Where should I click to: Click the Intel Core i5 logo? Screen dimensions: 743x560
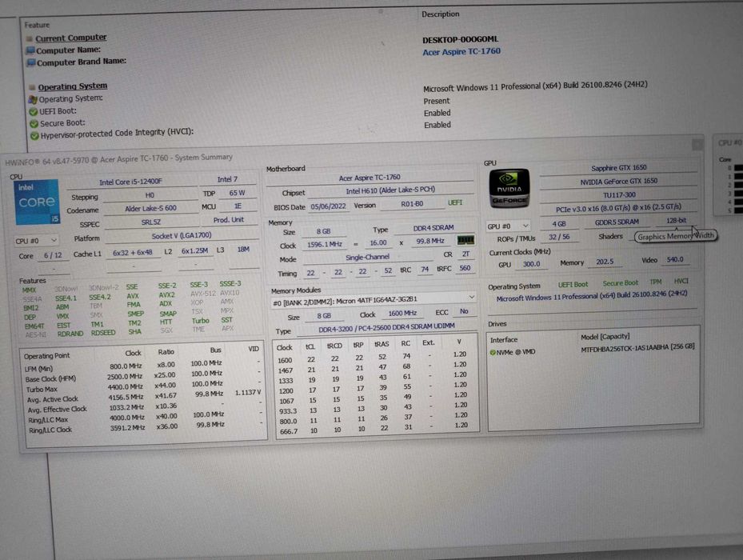pyautogui.click(x=37, y=202)
